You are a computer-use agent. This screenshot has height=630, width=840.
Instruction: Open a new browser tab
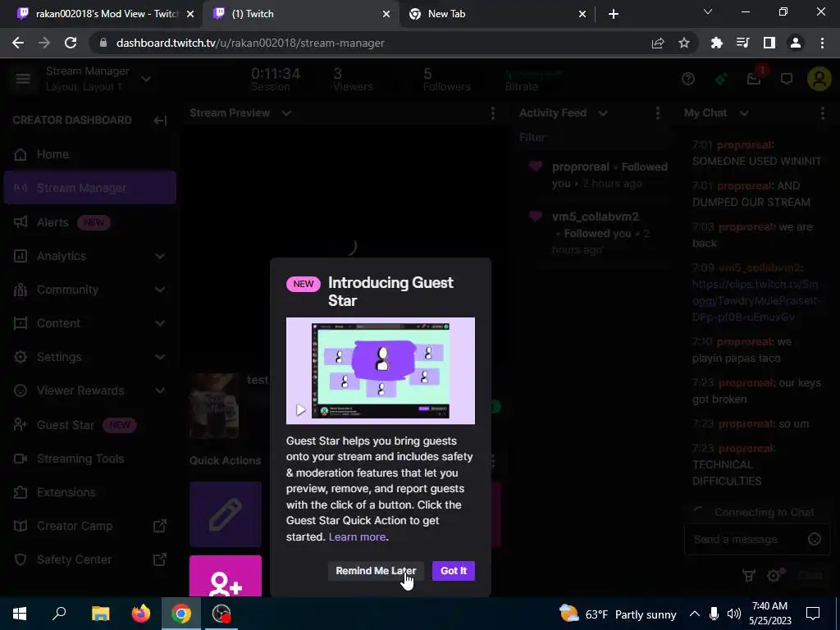pos(614,14)
